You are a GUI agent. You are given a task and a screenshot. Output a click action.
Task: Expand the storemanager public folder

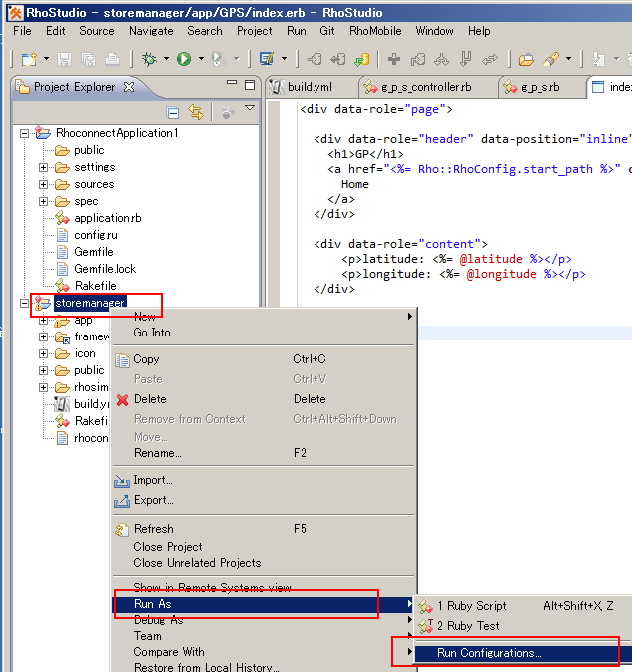coord(43,370)
